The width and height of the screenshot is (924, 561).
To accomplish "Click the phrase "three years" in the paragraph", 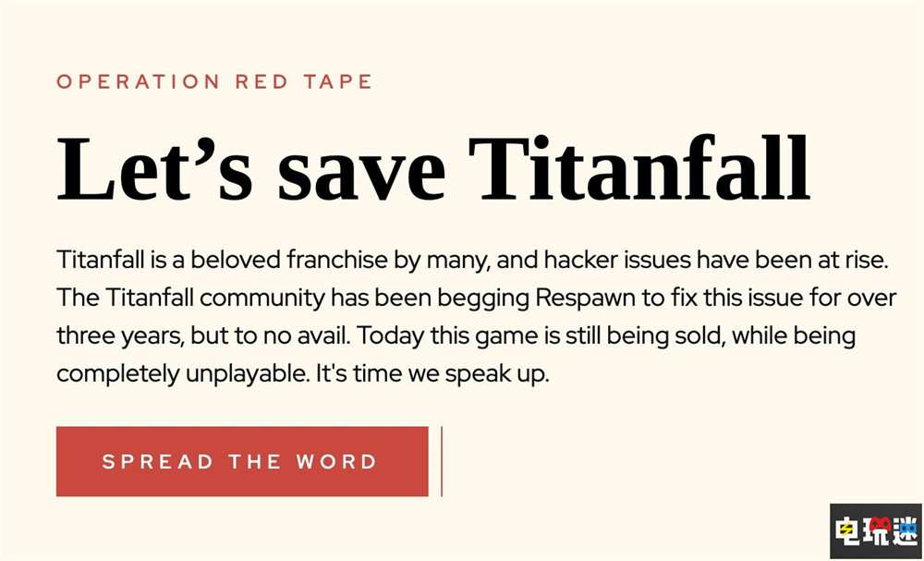I will point(119,336).
